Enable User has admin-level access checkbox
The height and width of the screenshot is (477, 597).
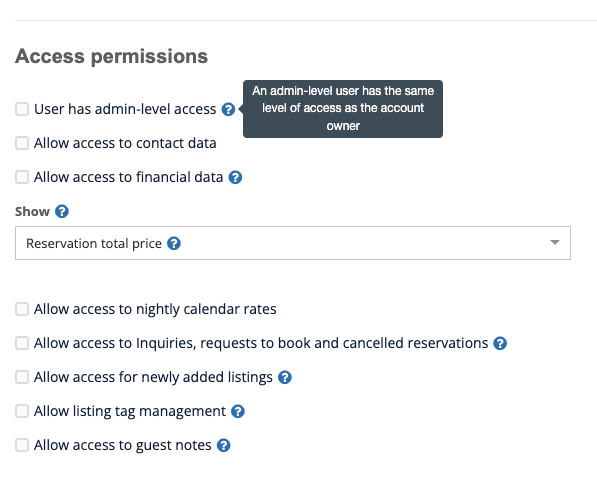point(22,109)
